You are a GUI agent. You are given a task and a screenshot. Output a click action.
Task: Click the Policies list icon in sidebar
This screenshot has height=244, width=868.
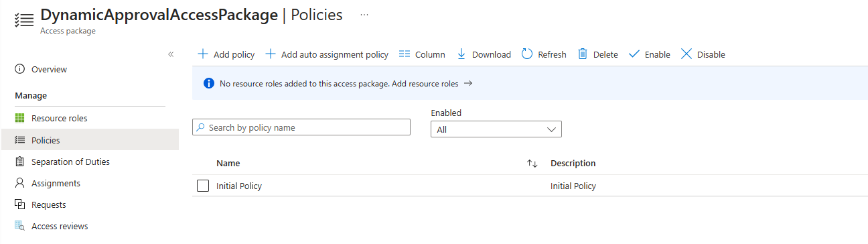click(19, 140)
